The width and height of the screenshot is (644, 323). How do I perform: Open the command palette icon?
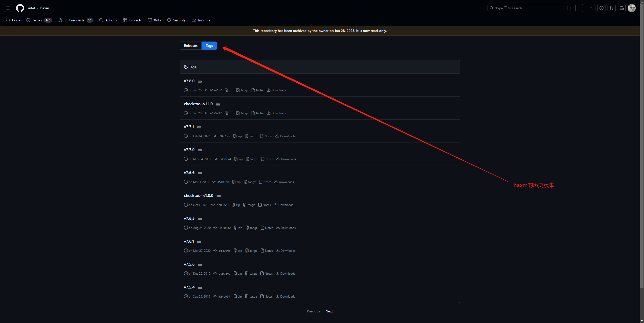pos(571,8)
